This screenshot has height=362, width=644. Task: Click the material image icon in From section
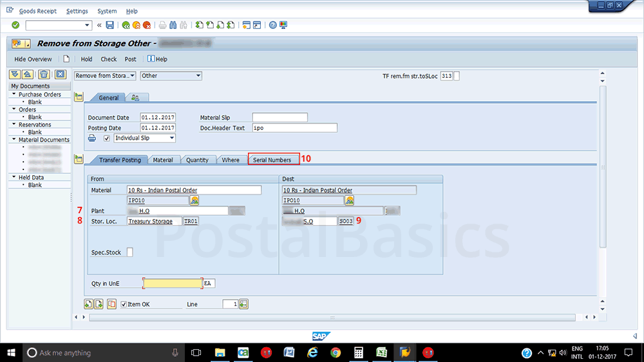[194, 200]
